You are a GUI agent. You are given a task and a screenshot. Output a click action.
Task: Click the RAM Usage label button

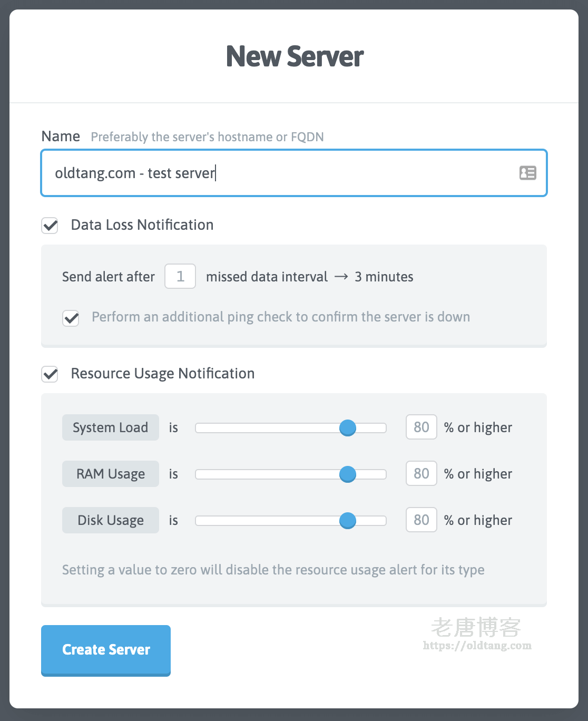click(111, 474)
